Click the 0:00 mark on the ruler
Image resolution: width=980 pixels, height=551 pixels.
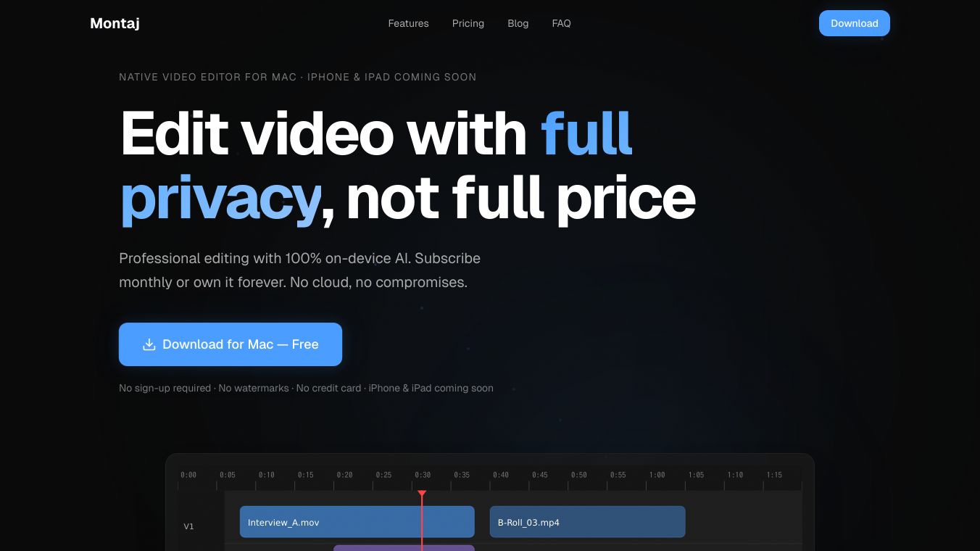(x=188, y=475)
